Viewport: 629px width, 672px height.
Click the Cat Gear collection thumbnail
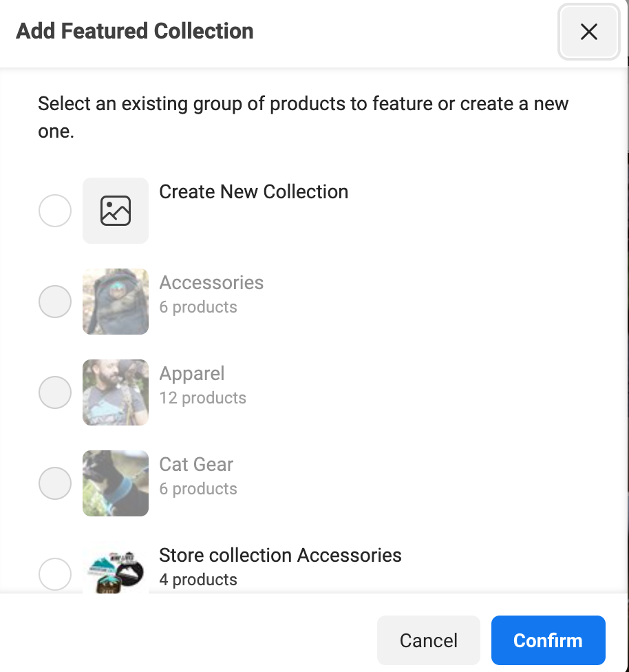pos(116,483)
